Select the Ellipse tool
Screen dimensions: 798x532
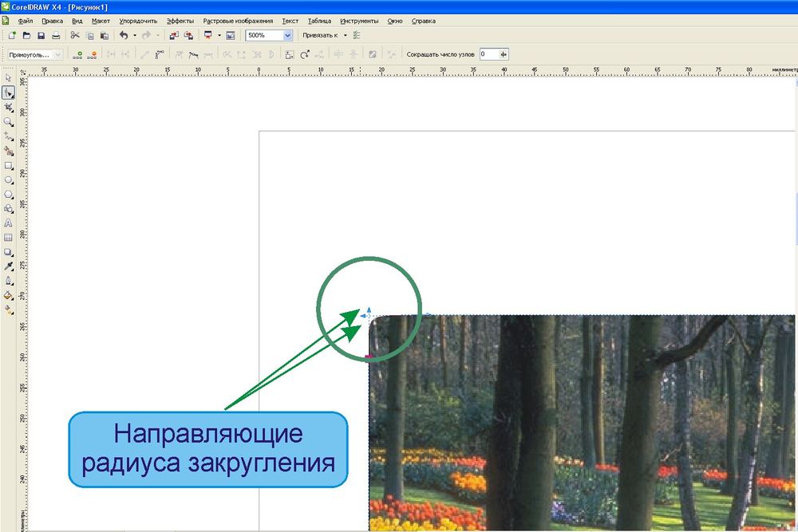click(8, 180)
